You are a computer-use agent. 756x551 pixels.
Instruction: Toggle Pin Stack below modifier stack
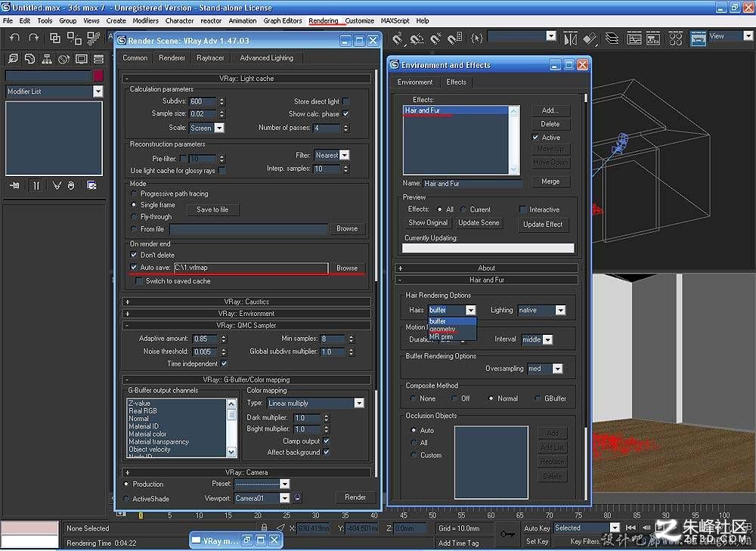(14, 185)
